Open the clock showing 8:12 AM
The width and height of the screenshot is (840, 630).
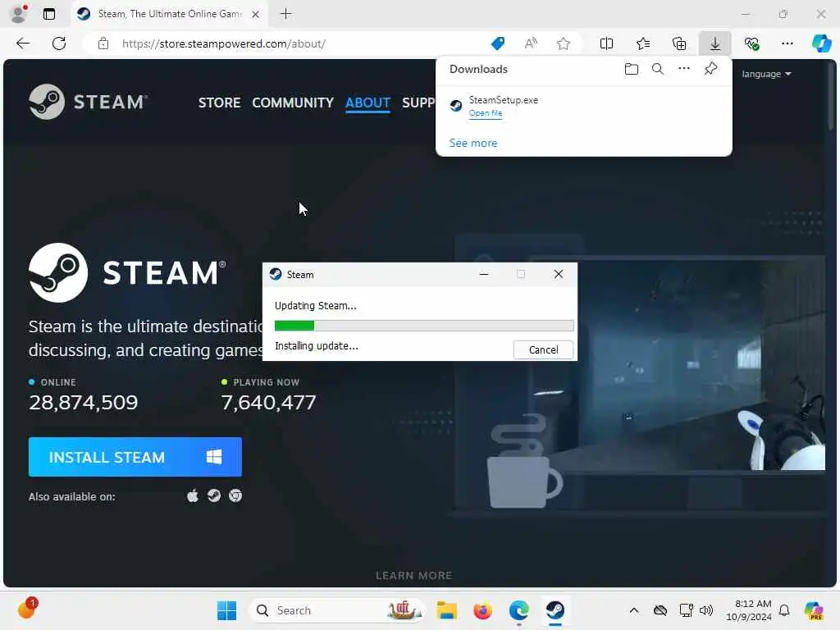[x=748, y=610]
